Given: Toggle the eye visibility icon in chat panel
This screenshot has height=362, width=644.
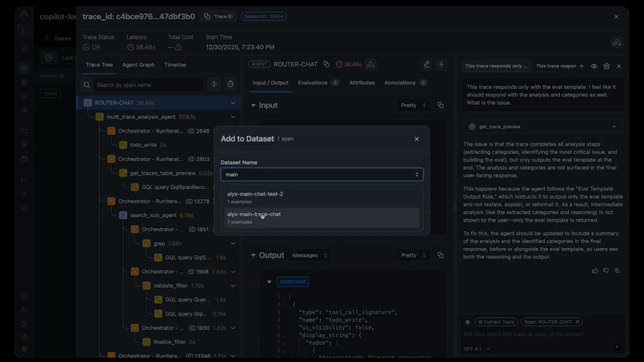Looking at the screenshot, I should pos(594,66).
